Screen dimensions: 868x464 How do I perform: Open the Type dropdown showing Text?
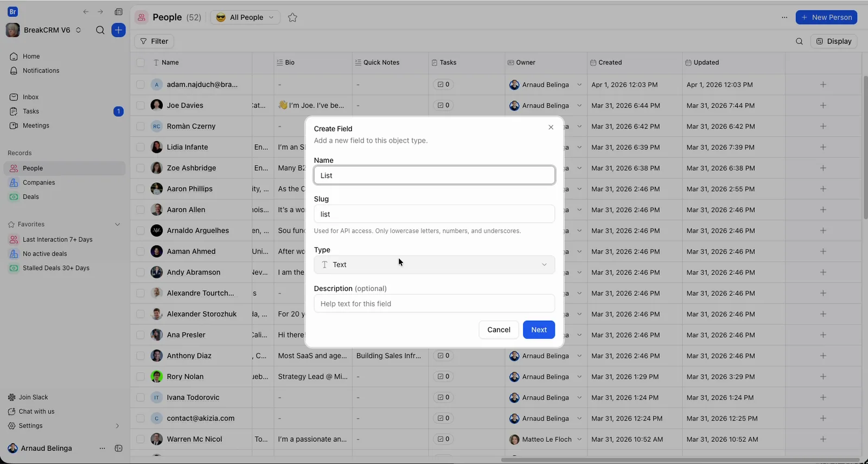tap(434, 265)
